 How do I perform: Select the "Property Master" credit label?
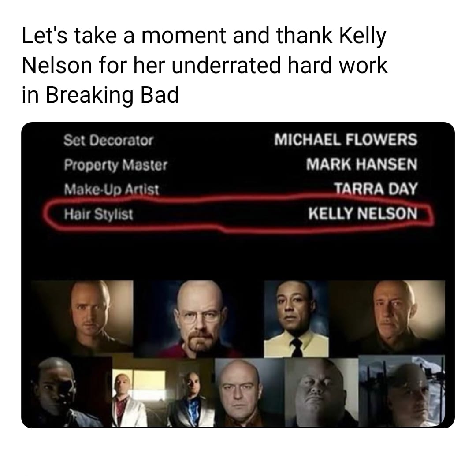(115, 165)
